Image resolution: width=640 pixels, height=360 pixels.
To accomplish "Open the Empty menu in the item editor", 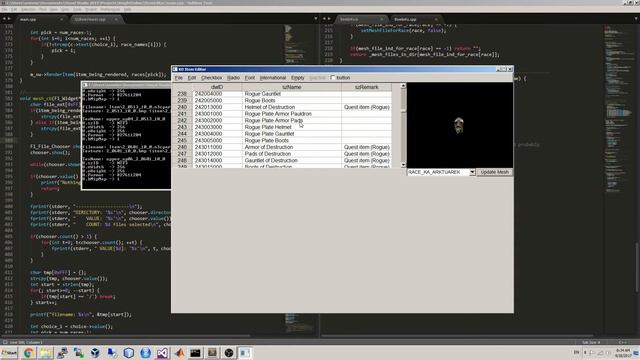I will click(298, 78).
